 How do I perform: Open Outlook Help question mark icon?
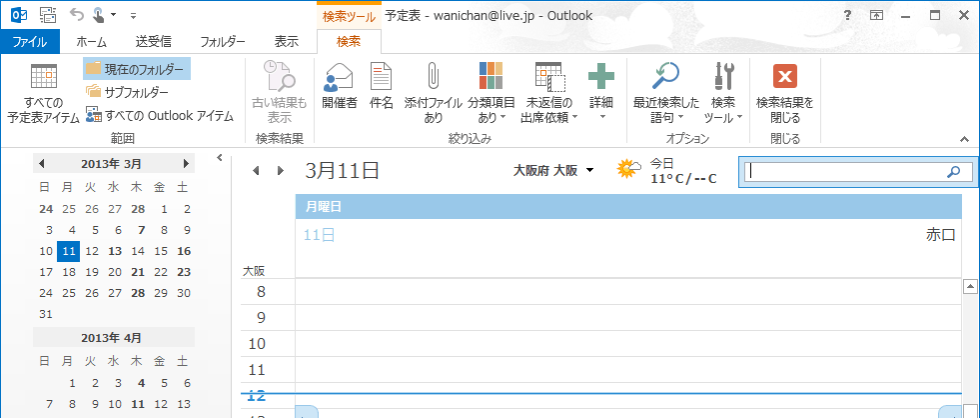tap(847, 16)
